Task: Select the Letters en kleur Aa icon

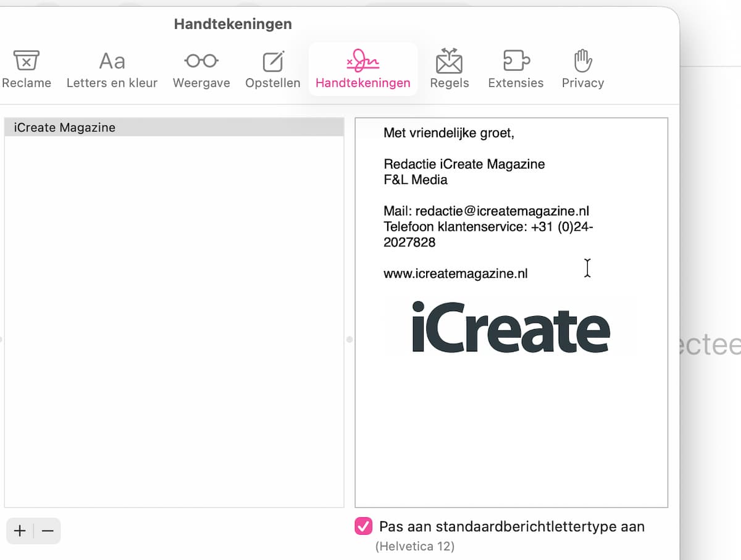Action: 112,61
